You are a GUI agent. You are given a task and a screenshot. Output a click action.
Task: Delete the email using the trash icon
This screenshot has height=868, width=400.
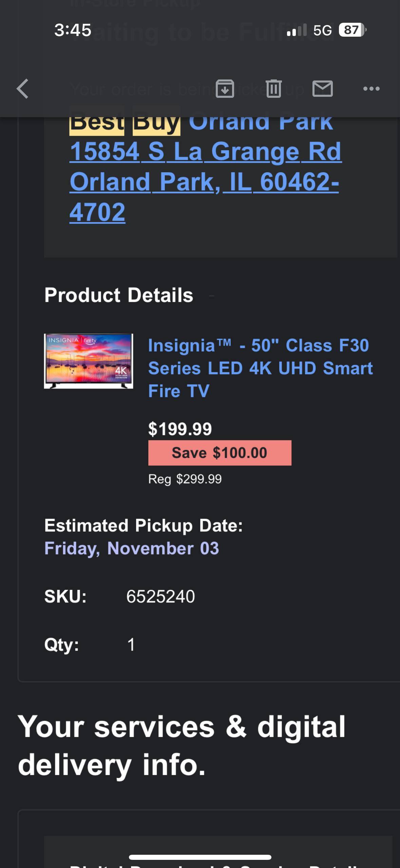(274, 89)
